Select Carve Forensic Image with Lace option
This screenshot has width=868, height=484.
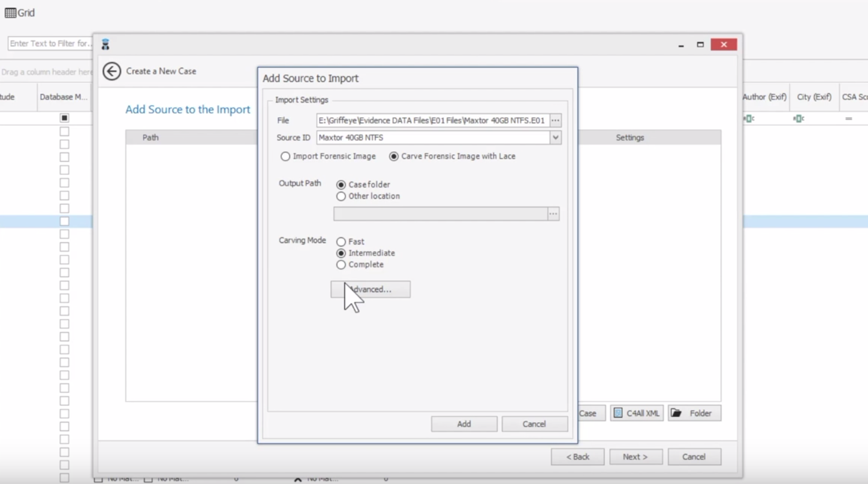(x=394, y=157)
